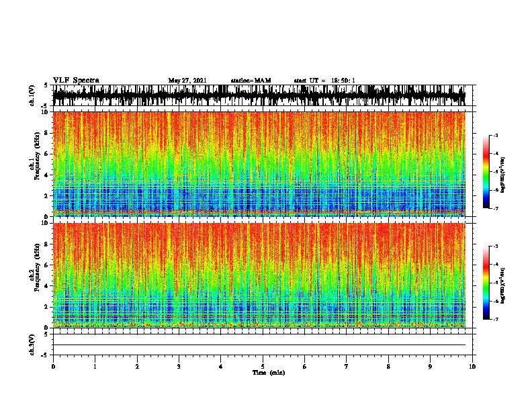
Task: Click the "-5" tick of ch.3(V) axis
Action: pos(44,355)
